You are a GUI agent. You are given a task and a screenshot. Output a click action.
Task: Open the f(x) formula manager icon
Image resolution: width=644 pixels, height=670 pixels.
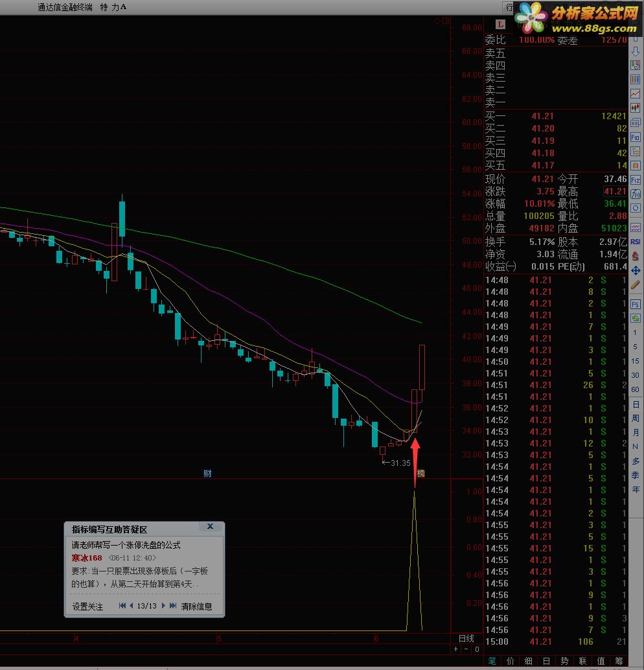click(636, 194)
